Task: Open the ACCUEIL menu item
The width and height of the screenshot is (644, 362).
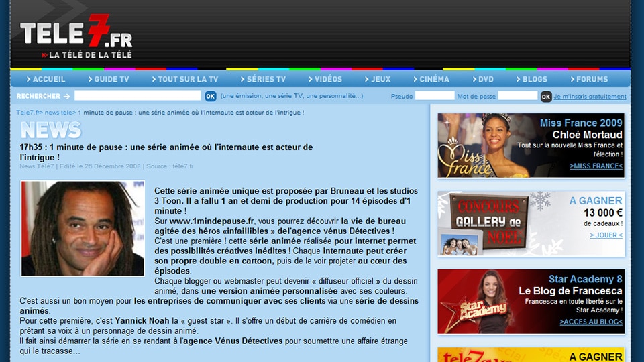Action: pos(46,79)
